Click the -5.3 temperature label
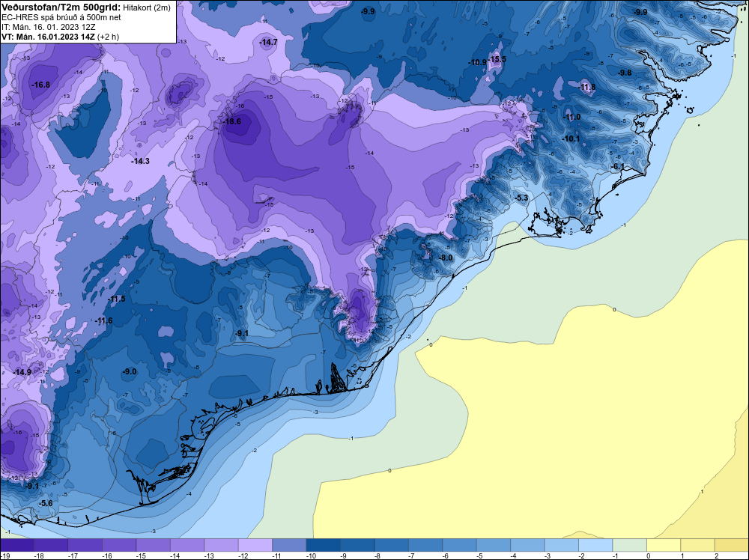 click(521, 198)
